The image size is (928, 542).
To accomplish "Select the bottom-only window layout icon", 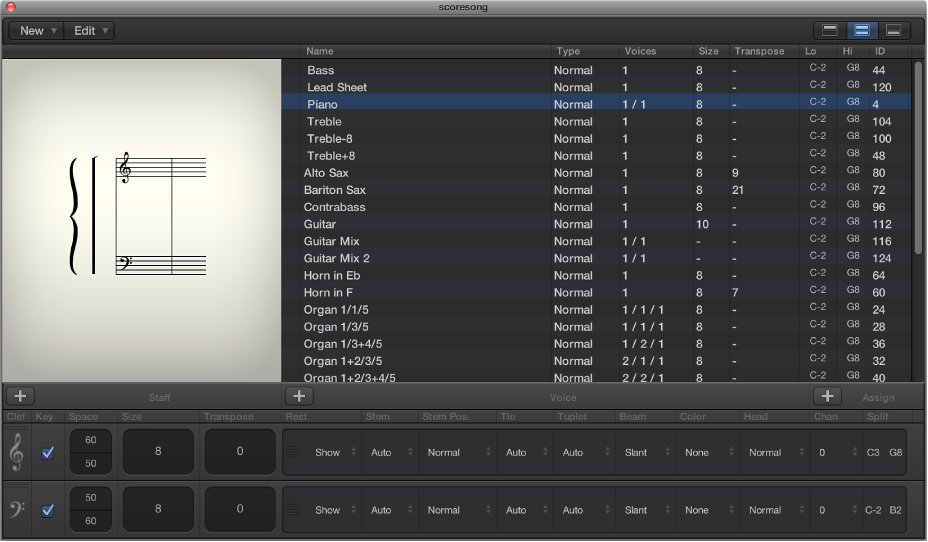I will pyautogui.click(x=894, y=30).
